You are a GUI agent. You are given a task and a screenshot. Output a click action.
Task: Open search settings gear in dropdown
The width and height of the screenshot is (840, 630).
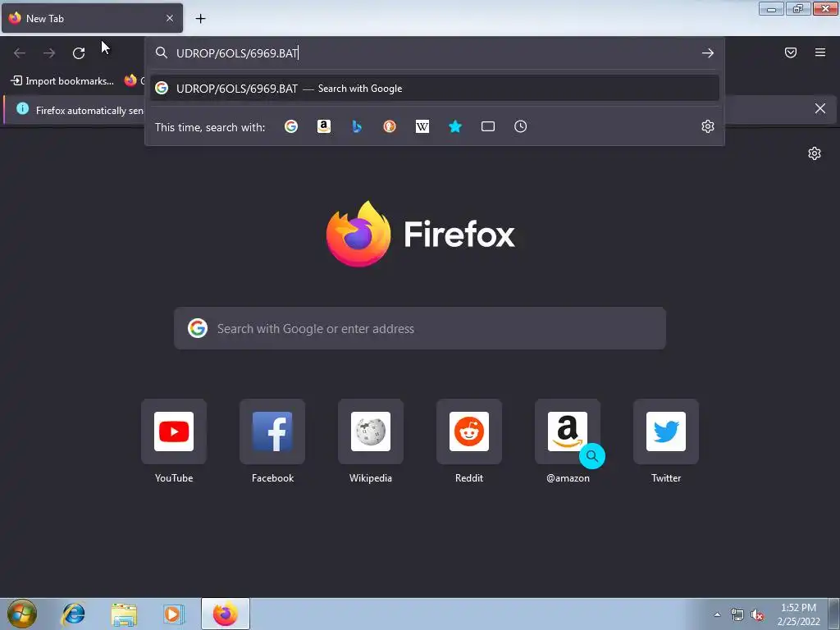click(708, 126)
